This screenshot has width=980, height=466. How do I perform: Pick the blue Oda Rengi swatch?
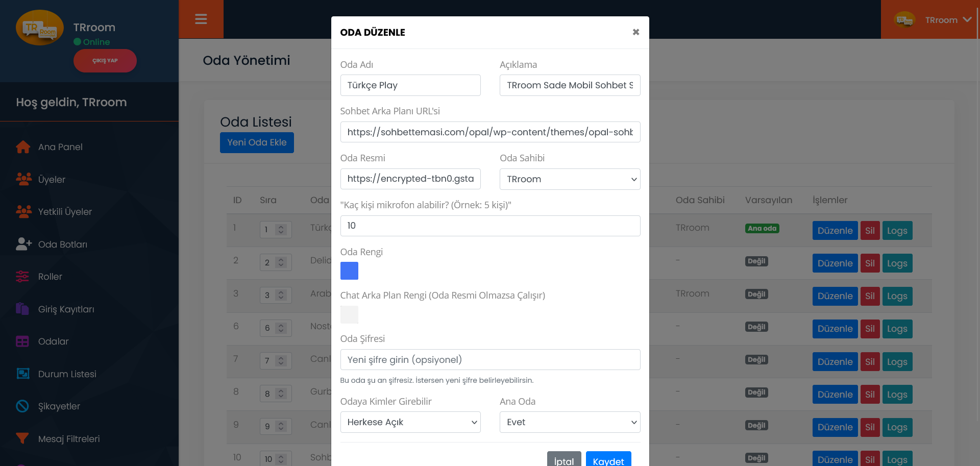pyautogui.click(x=349, y=271)
